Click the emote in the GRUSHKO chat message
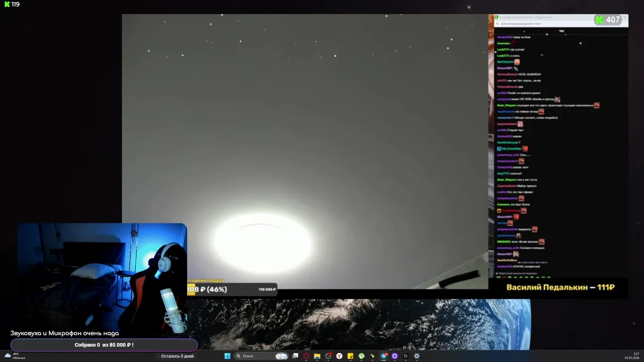The width and height of the screenshot is (644, 362). [541, 242]
